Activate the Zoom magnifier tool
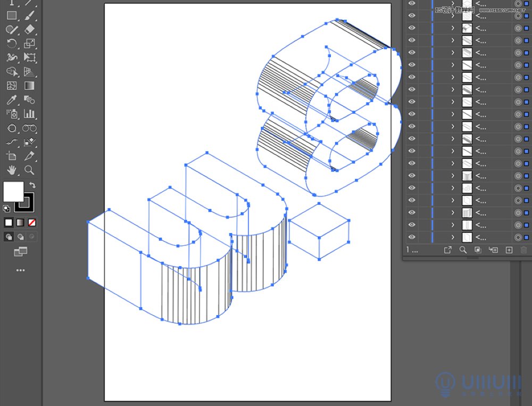The height and width of the screenshot is (406, 532). click(x=30, y=170)
